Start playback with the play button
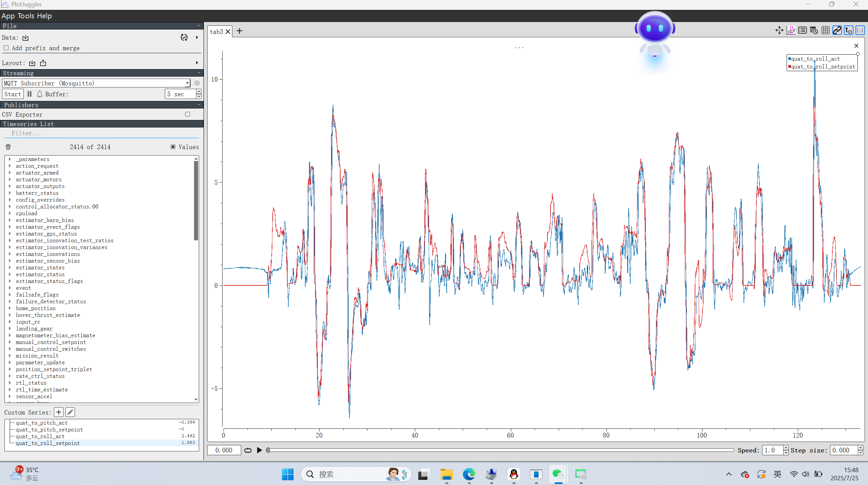868x485 pixels. coord(259,450)
